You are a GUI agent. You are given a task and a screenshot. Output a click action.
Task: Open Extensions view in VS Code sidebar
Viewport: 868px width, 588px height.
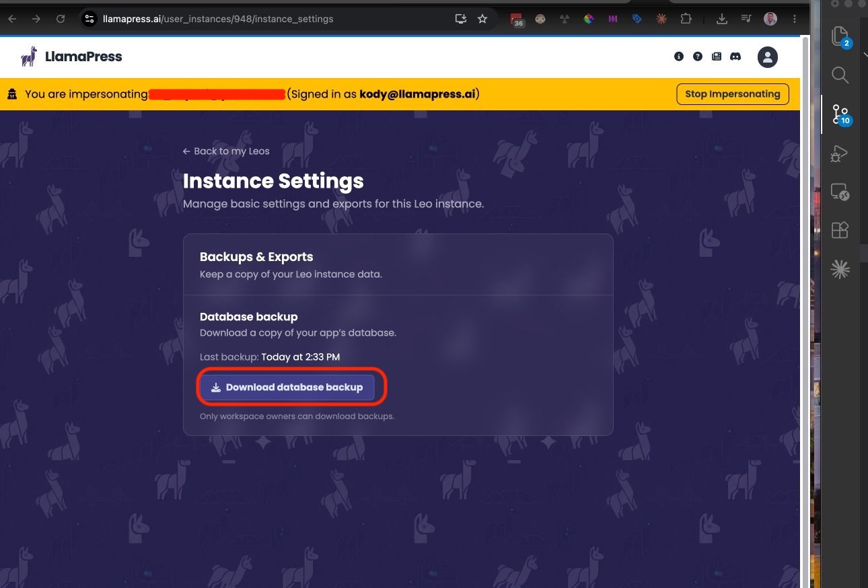click(x=840, y=231)
